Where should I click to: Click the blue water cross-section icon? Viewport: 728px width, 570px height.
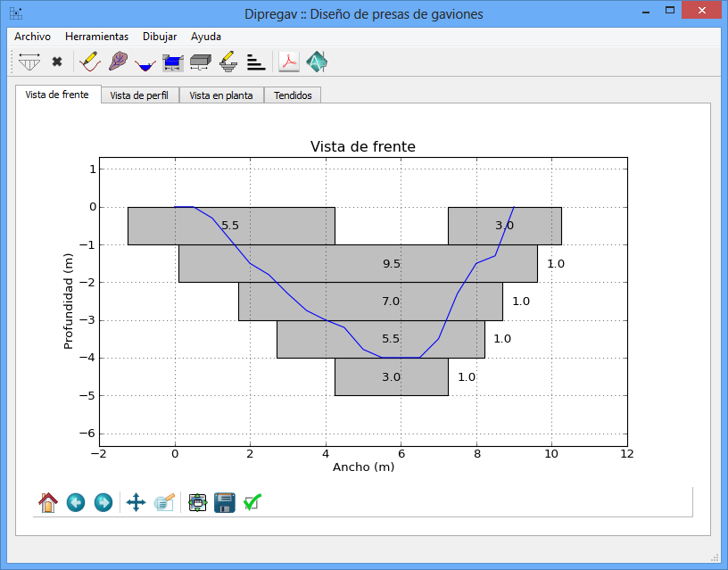[x=145, y=62]
